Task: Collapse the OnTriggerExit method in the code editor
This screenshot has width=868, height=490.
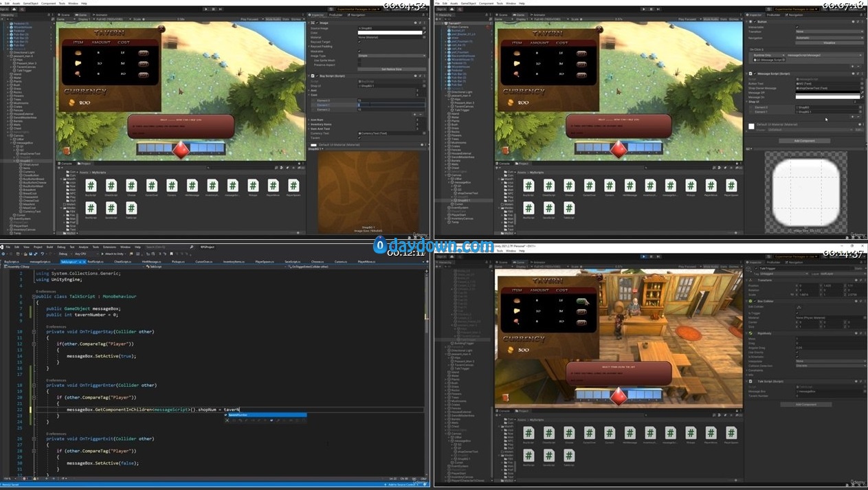Action: point(34,438)
